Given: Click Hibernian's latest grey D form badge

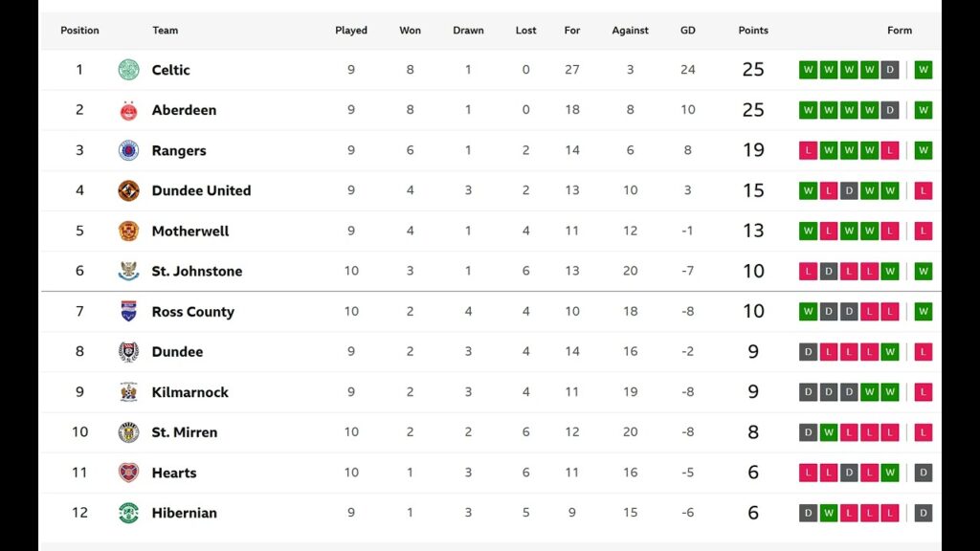Looking at the screenshot, I should [923, 513].
